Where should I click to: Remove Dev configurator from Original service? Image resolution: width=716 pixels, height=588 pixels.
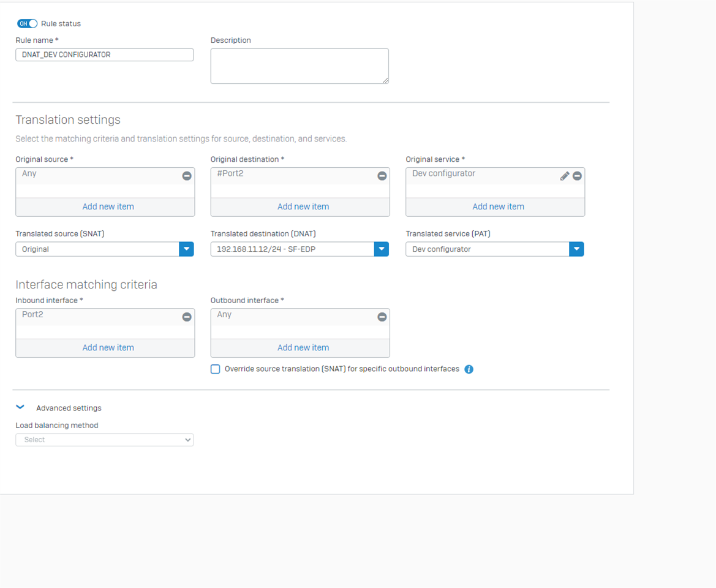[x=577, y=176]
